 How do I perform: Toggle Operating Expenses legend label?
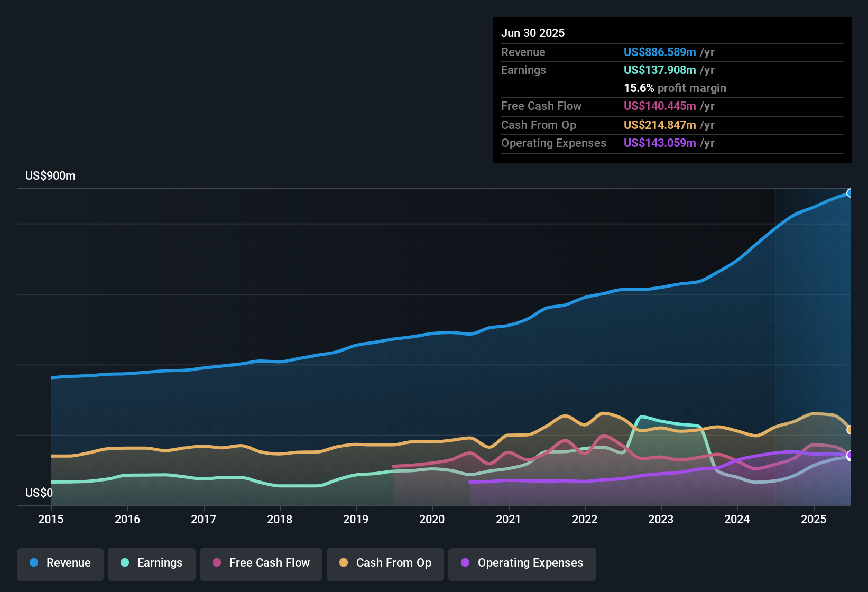click(530, 562)
